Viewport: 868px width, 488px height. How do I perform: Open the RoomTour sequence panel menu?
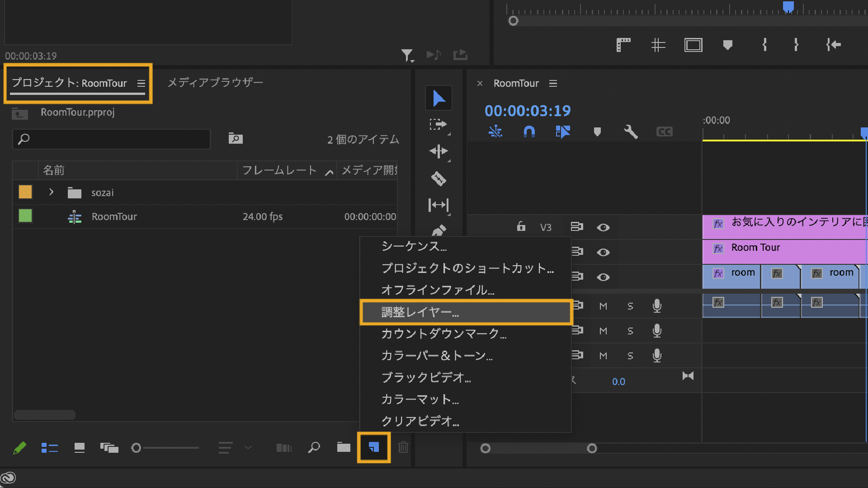(x=553, y=83)
